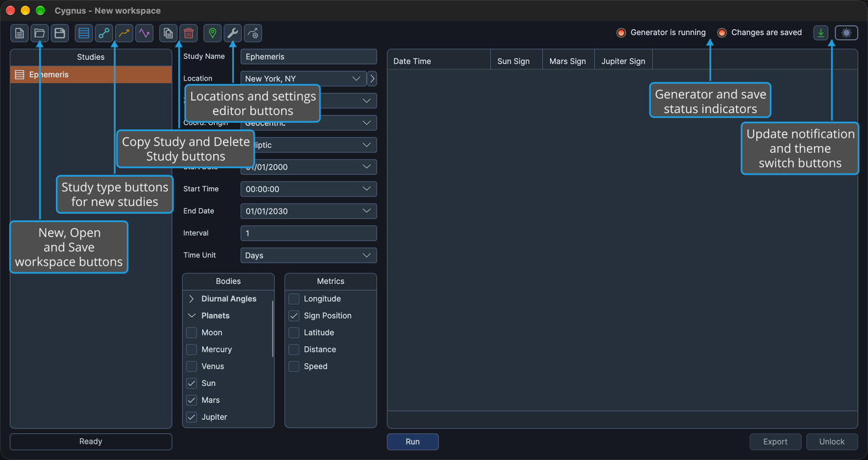The width and height of the screenshot is (868, 460).
Task: Uncheck the Mars checkbox
Action: click(x=192, y=400)
